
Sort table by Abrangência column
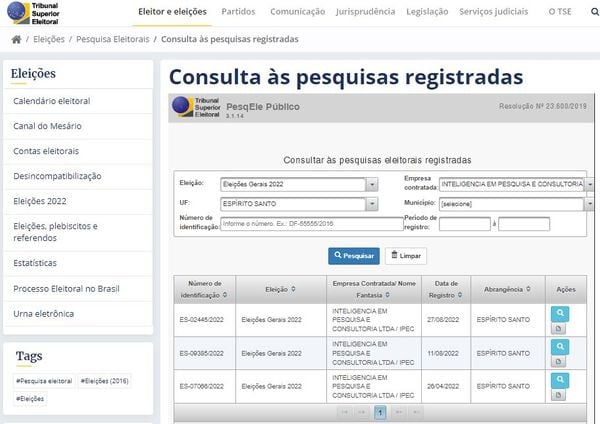point(528,289)
